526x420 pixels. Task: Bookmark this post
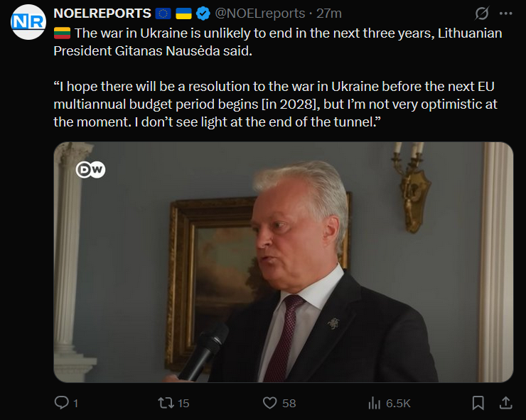[478, 403]
